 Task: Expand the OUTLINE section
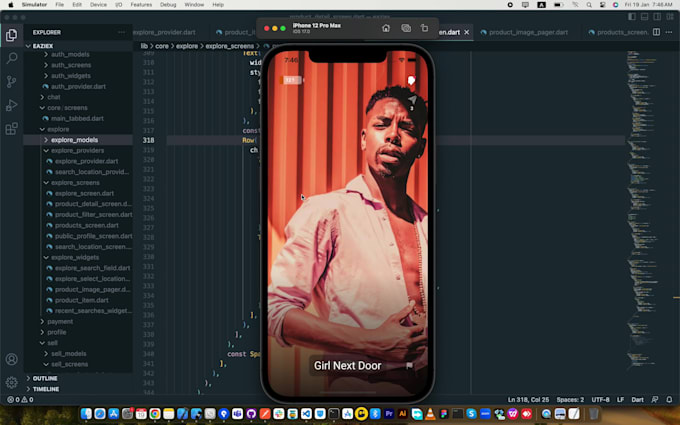[x=44, y=378]
